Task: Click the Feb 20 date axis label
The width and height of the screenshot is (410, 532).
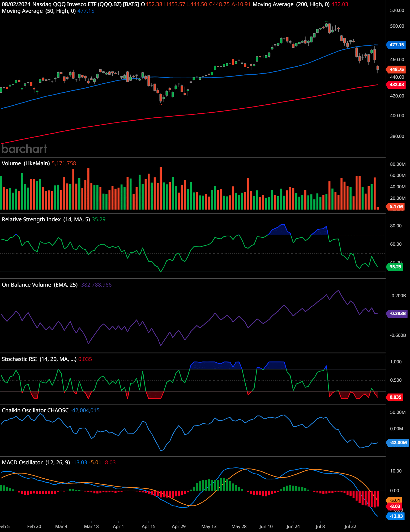Action: pyautogui.click(x=34, y=526)
